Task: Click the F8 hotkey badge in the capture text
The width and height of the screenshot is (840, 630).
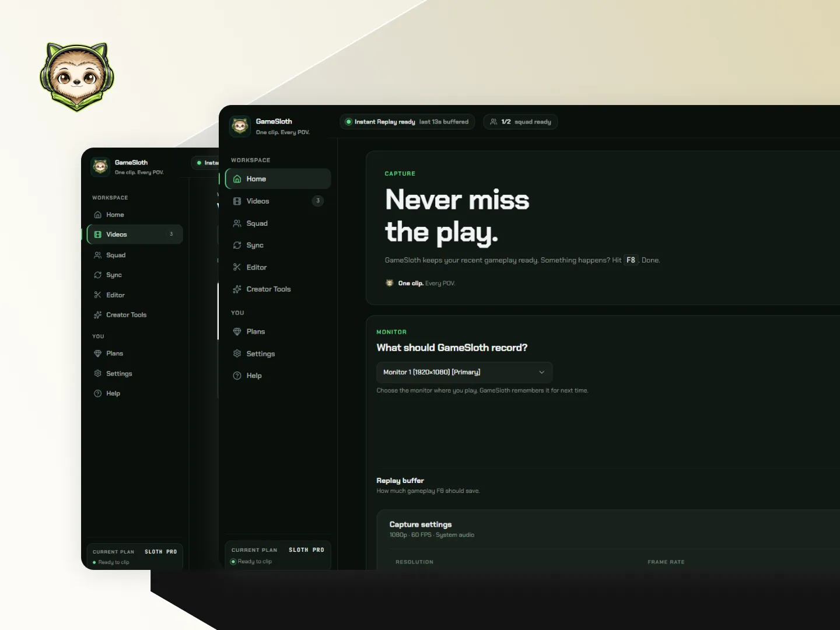Action: 631,260
